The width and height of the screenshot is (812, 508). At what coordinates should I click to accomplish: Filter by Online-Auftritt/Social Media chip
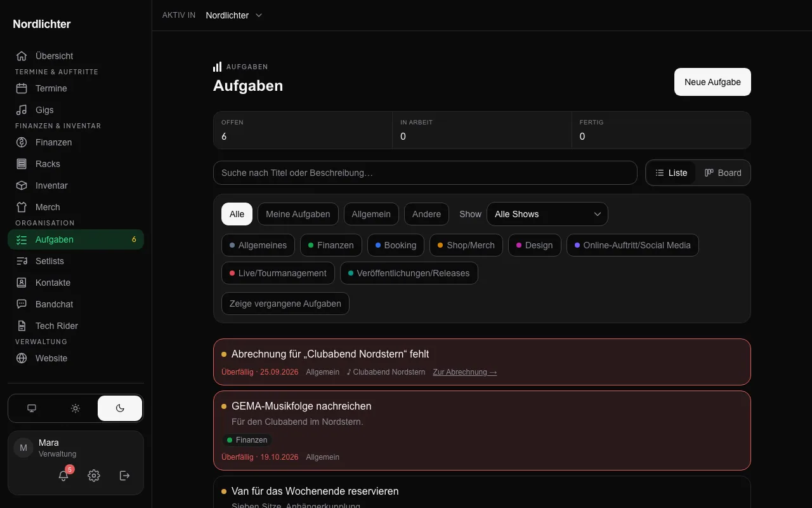pos(632,245)
